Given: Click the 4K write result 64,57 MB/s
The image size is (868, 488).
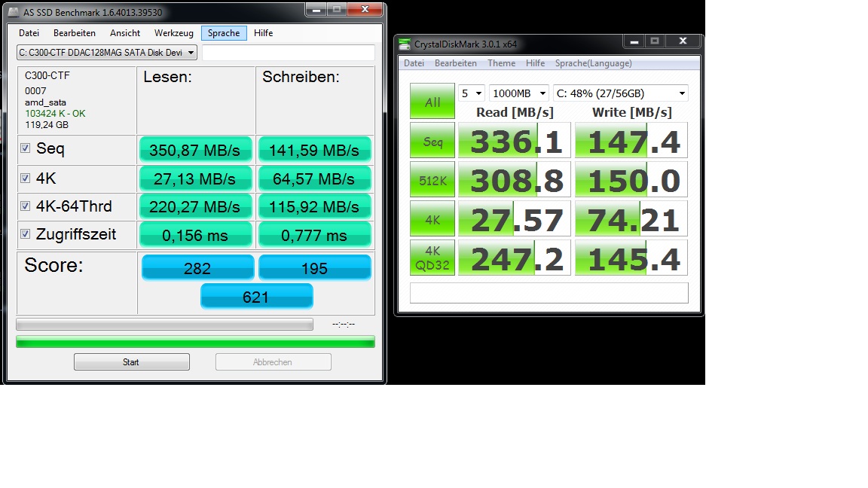Looking at the screenshot, I should point(314,178).
